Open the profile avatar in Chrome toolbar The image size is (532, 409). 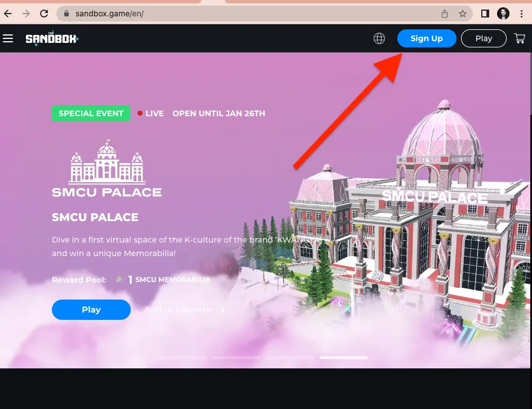[x=503, y=14]
